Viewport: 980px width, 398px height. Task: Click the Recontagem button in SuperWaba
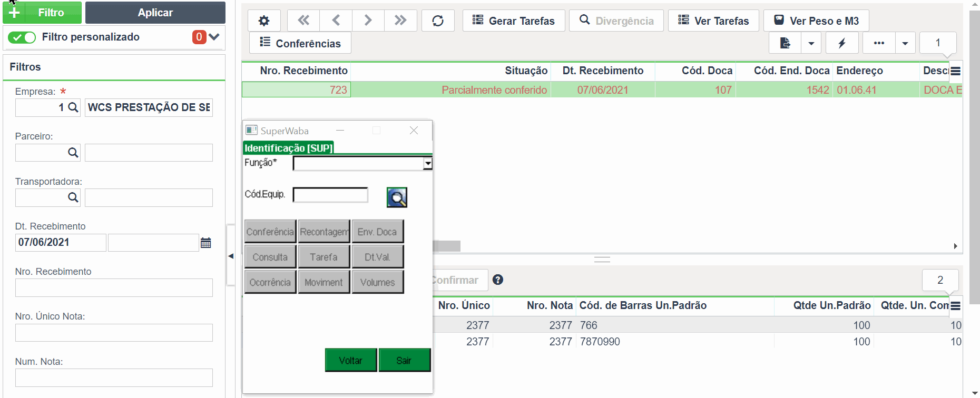[324, 232]
